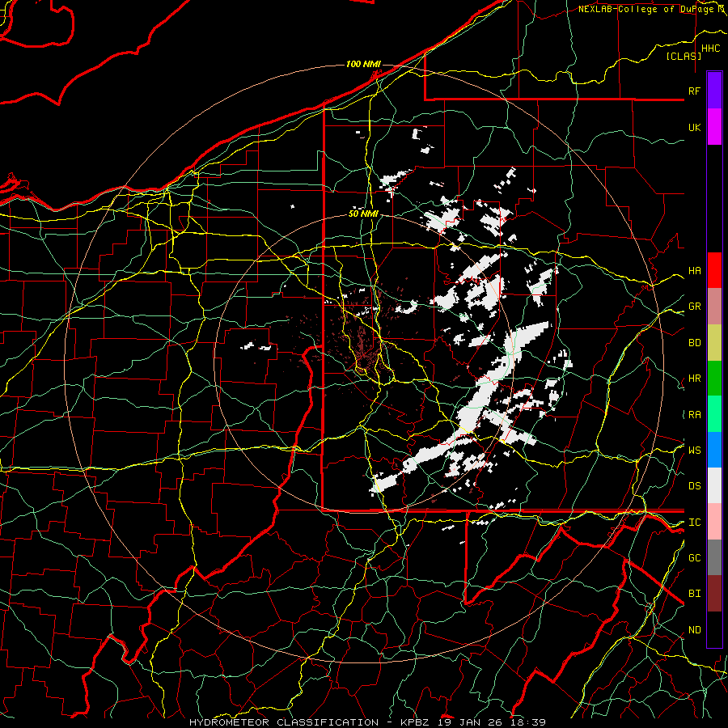Click the 19 JAN 26 date stamp
The image size is (728, 728).
472,722
